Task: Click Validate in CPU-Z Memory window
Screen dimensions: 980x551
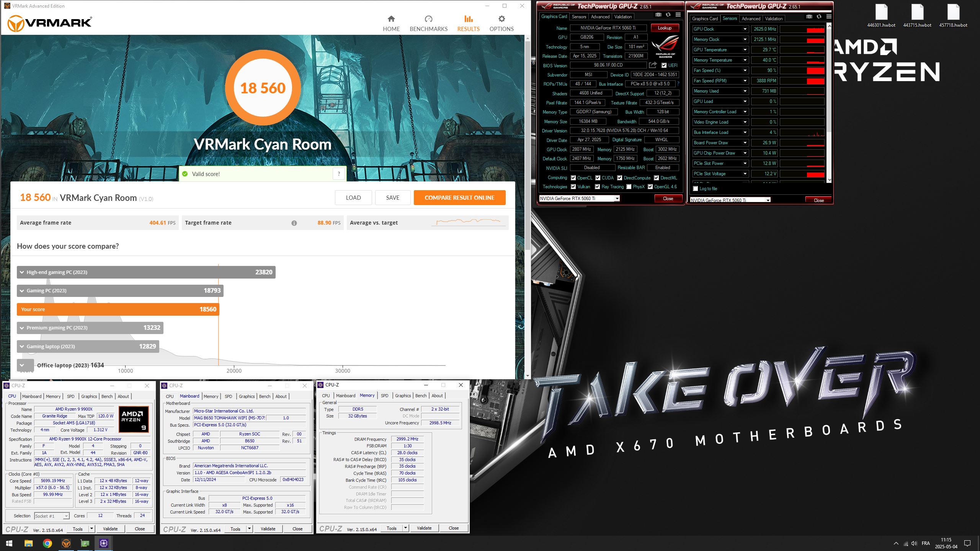Action: [x=424, y=528]
